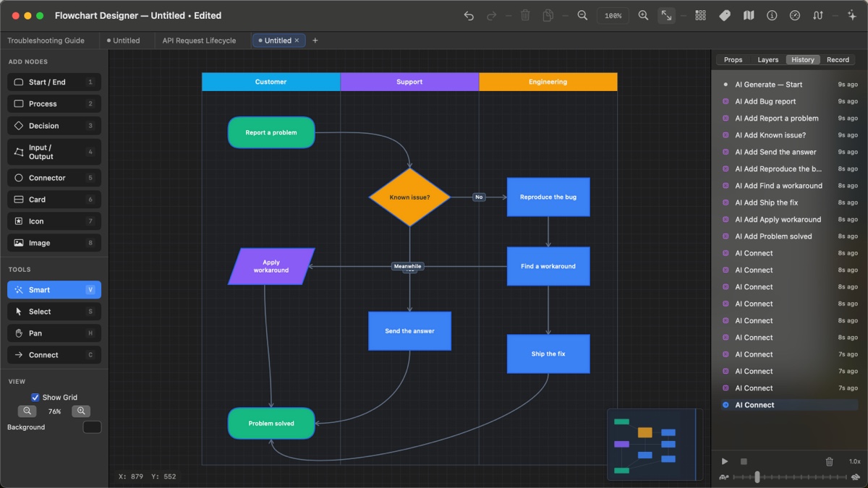Select the Ship the fix node
The width and height of the screenshot is (868, 488).
pos(548,354)
